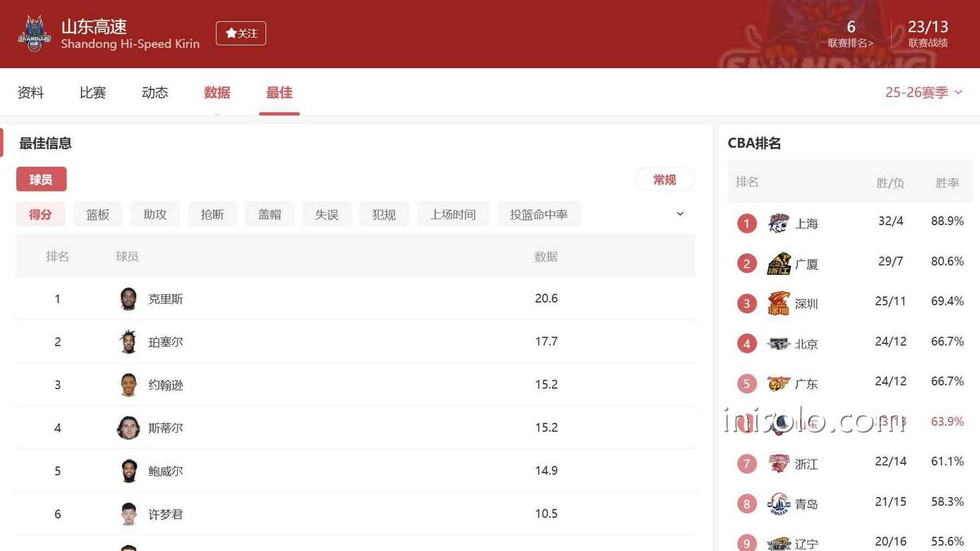Click the Shandong Hi-Speed Kirin team logo
This screenshot has height=551, width=980.
(x=34, y=34)
